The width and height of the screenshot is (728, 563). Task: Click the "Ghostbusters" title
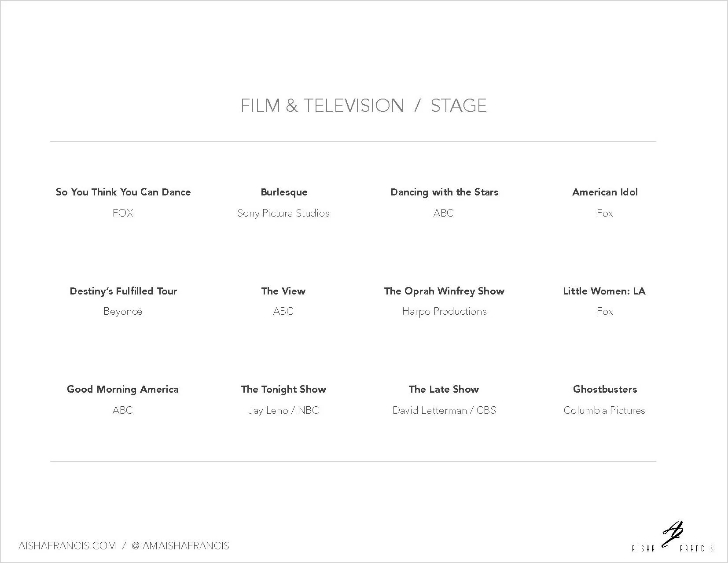pyautogui.click(x=605, y=389)
